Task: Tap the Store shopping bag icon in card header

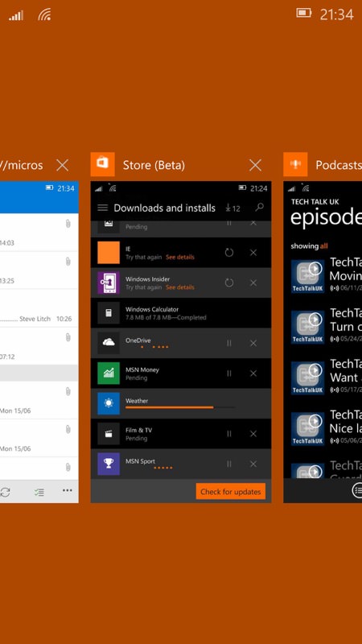Action: click(103, 164)
